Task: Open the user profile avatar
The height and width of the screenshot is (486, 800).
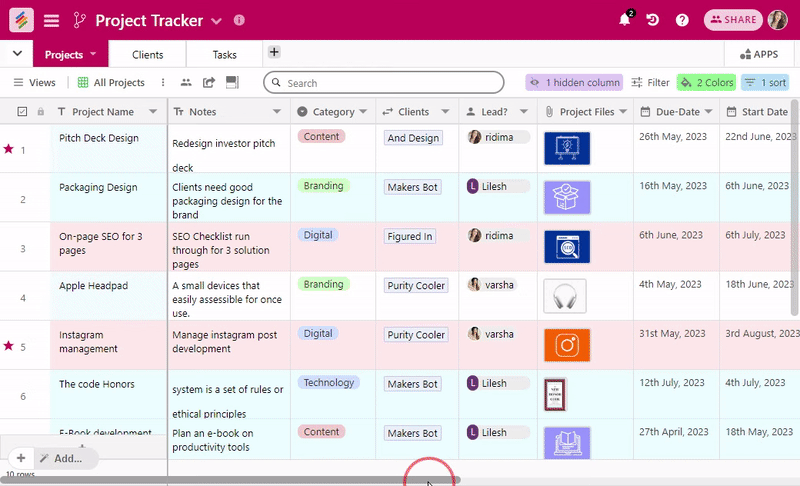Action: 778,20
